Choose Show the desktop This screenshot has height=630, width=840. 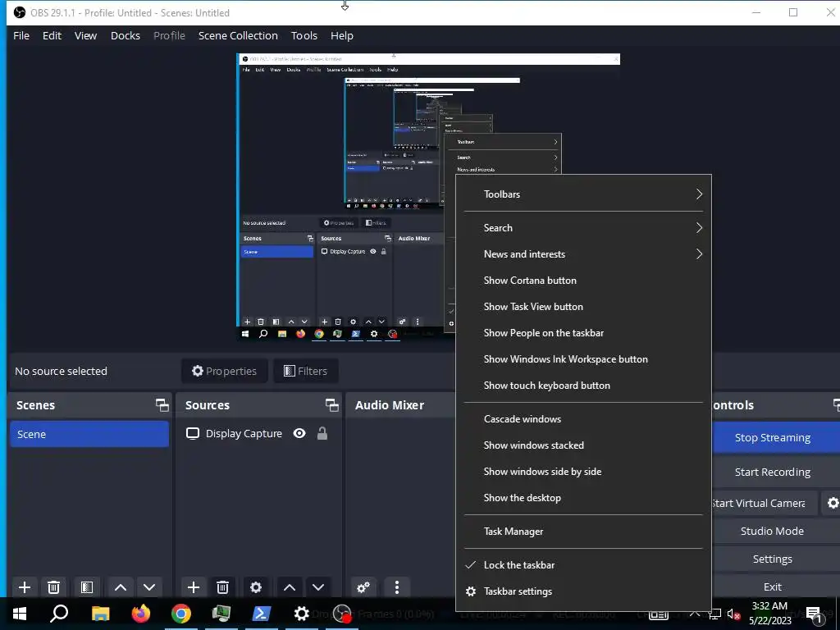click(583, 498)
